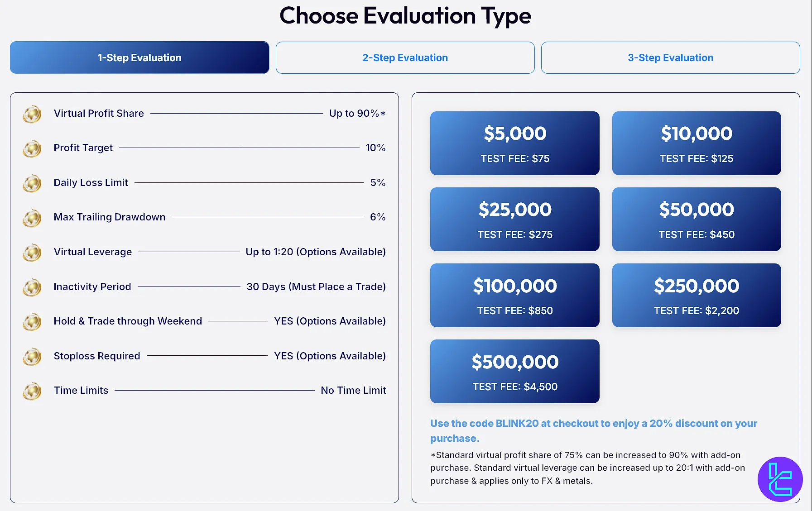Switch to the 2-Step Evaluation tab

pyautogui.click(x=405, y=57)
